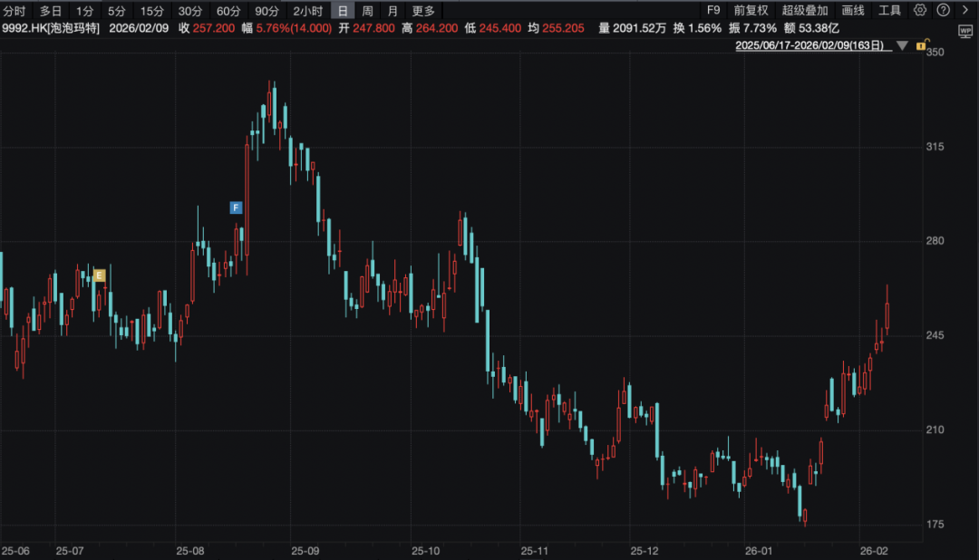
Task: Select the 60分 interval tab
Action: (228, 11)
